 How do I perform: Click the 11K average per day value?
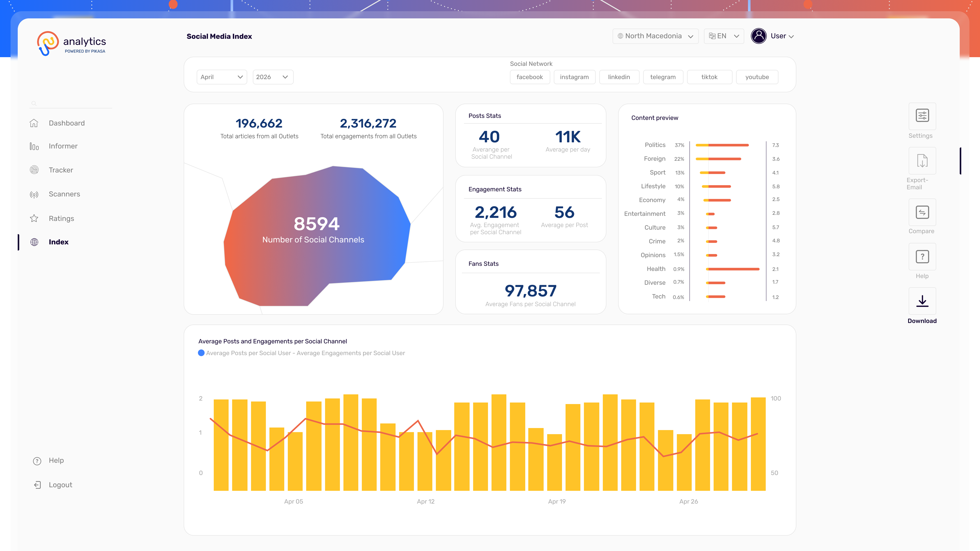568,137
